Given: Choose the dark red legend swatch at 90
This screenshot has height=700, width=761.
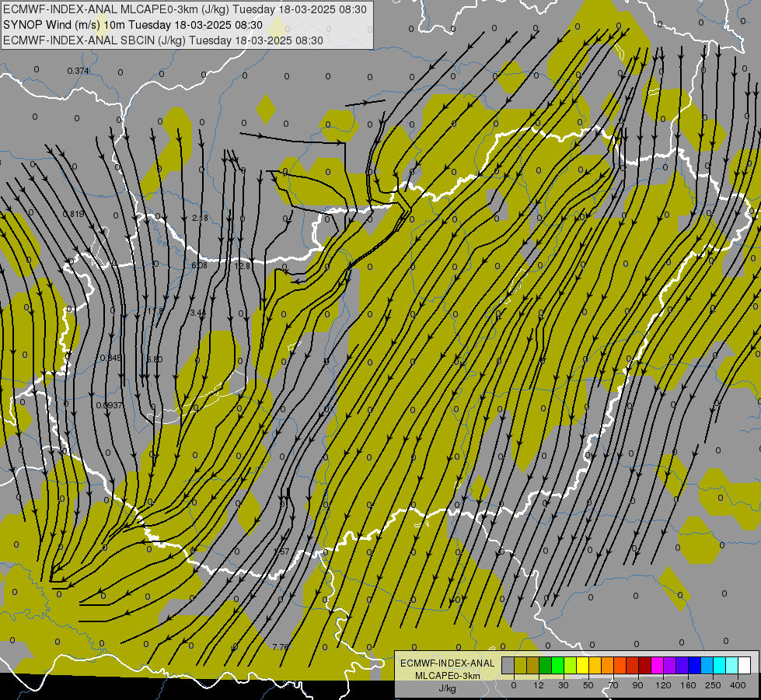Looking at the screenshot, I should coord(645,665).
